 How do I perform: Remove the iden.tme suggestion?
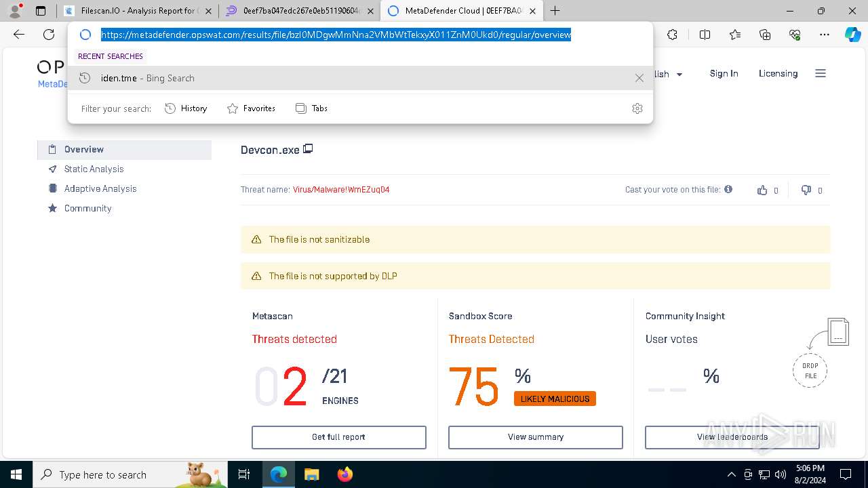(x=639, y=78)
